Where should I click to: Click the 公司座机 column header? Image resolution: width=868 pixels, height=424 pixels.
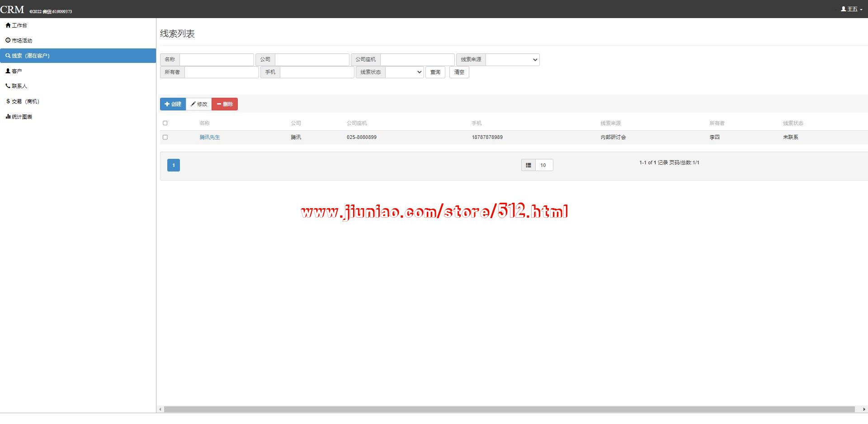click(357, 123)
